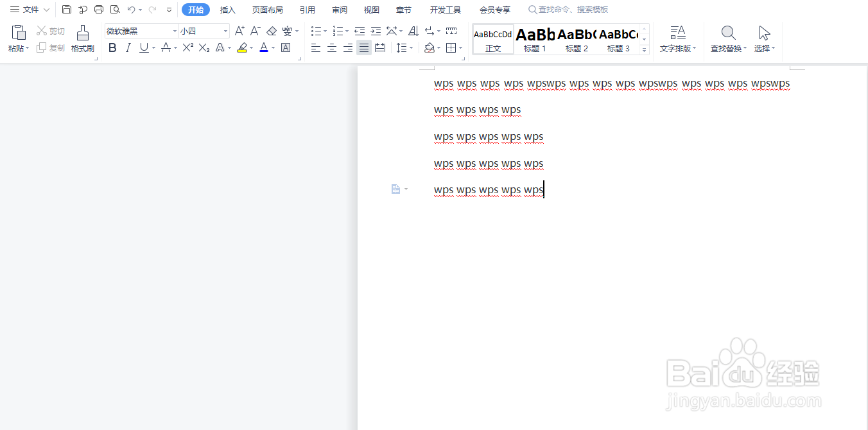Apply subscript X₂ formatting
868x430 pixels.
(x=204, y=47)
